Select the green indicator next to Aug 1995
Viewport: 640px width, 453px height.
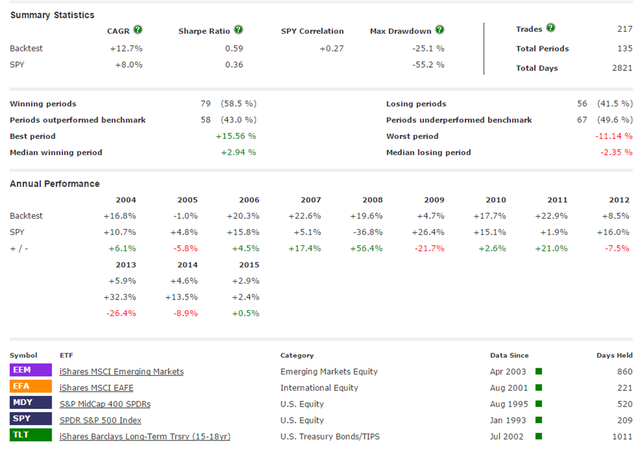[539, 403]
